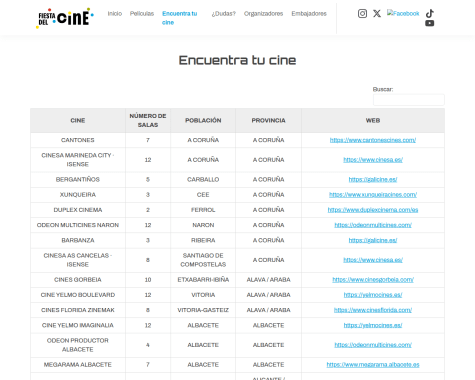Open galicine.es link in Bergantiños row
This screenshot has height=380, width=475.
pyautogui.click(x=373, y=180)
